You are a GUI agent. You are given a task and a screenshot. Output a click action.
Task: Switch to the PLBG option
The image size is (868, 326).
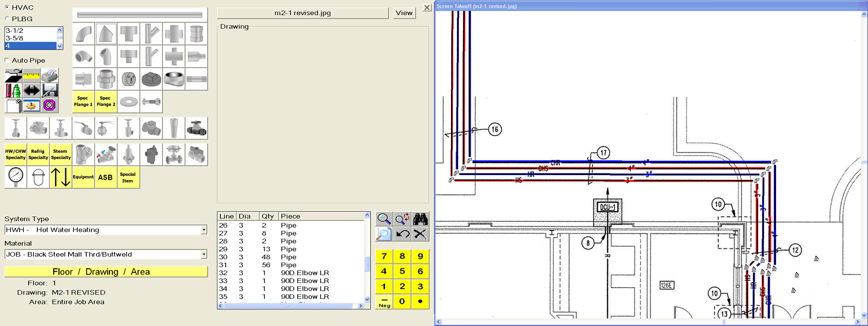(7, 19)
